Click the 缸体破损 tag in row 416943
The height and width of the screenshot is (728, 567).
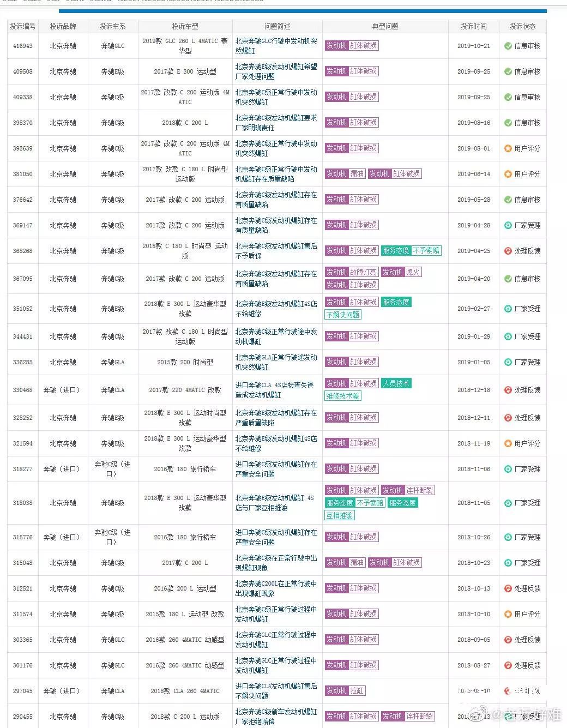(364, 46)
